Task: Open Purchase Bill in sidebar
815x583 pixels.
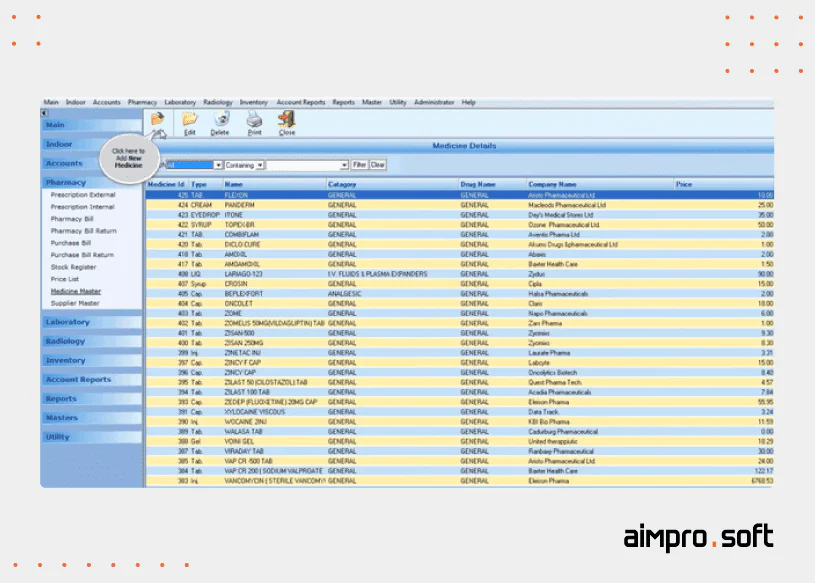Action: point(71,243)
